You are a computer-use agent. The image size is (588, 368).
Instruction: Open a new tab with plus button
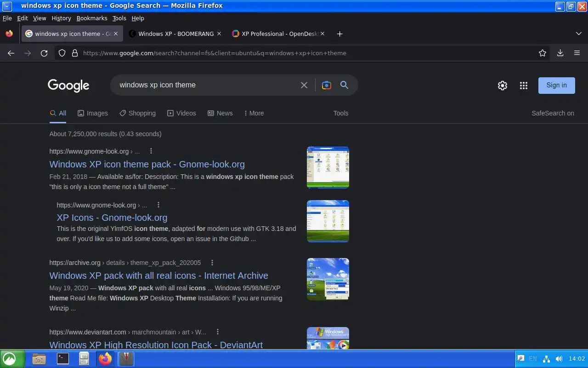tap(339, 34)
